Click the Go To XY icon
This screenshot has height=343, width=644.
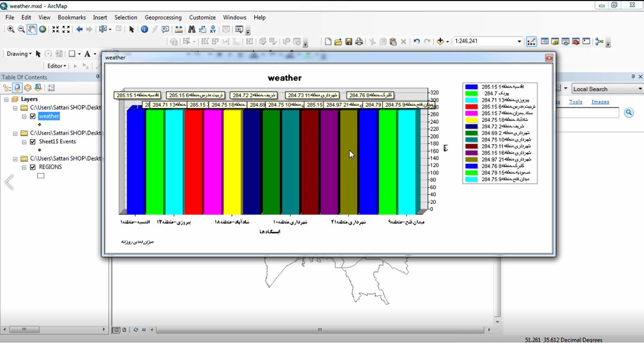213,29
